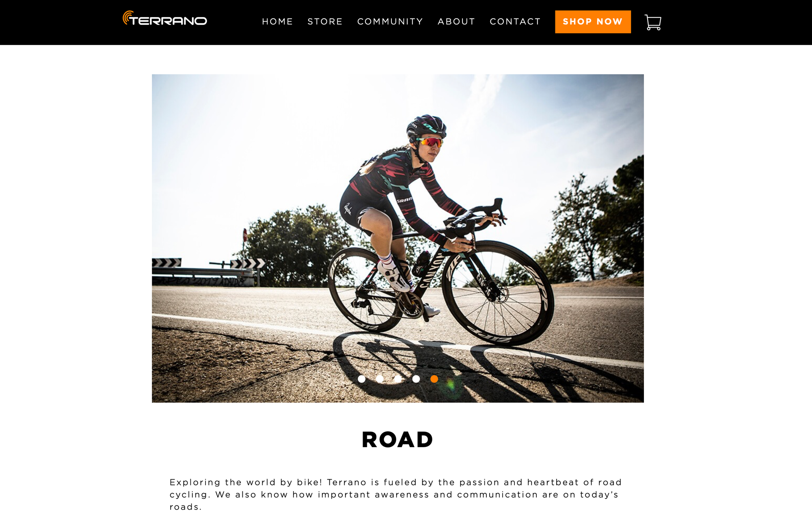Open the Store menu item
Image resolution: width=812 pixels, height=517 pixels.
(325, 22)
